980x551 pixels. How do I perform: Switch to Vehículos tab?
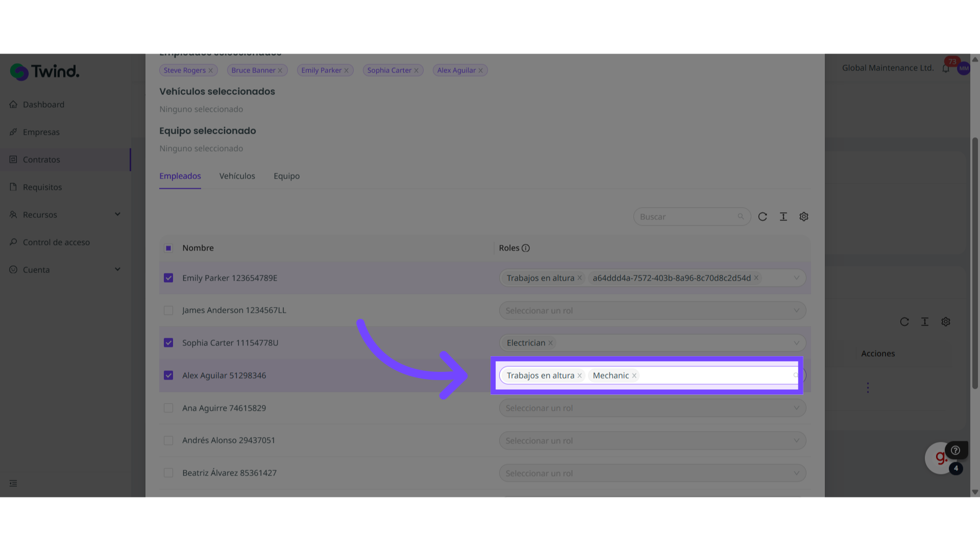[237, 176]
